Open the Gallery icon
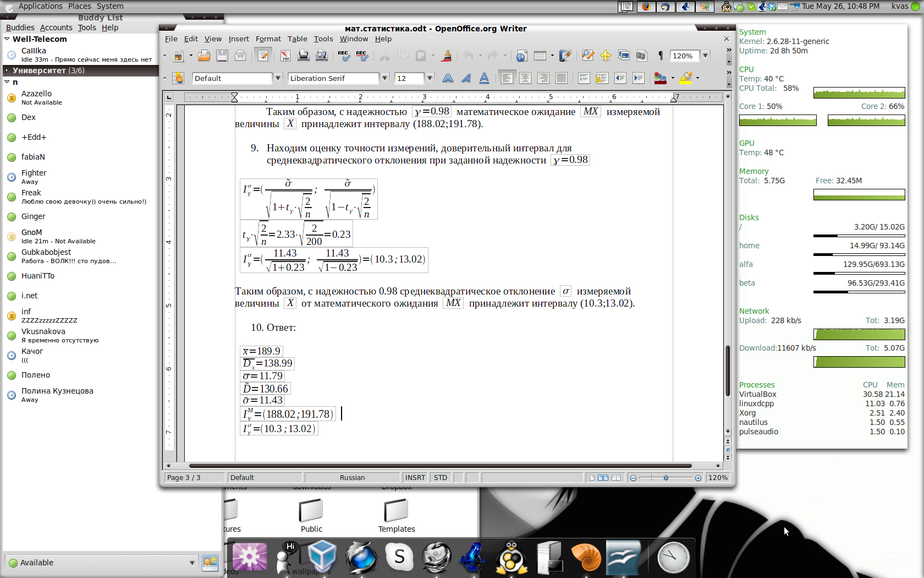 click(624, 56)
